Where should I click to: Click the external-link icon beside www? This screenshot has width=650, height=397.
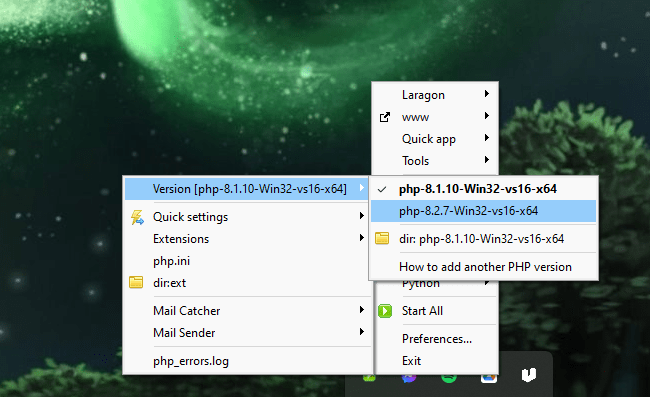click(x=385, y=117)
